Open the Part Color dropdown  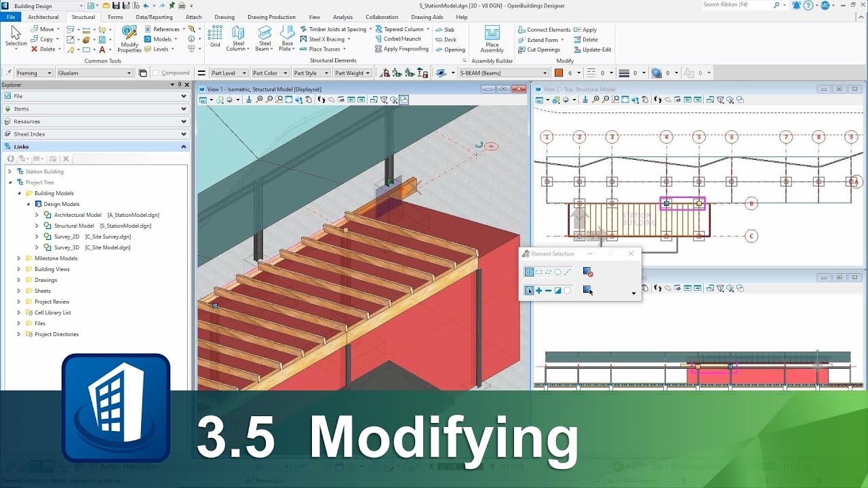pos(270,73)
